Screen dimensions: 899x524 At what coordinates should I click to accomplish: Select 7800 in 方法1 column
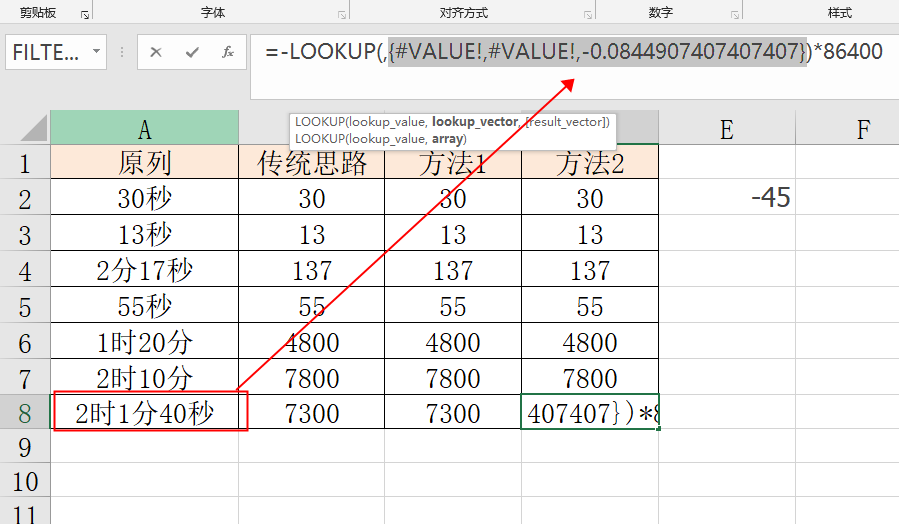453,377
